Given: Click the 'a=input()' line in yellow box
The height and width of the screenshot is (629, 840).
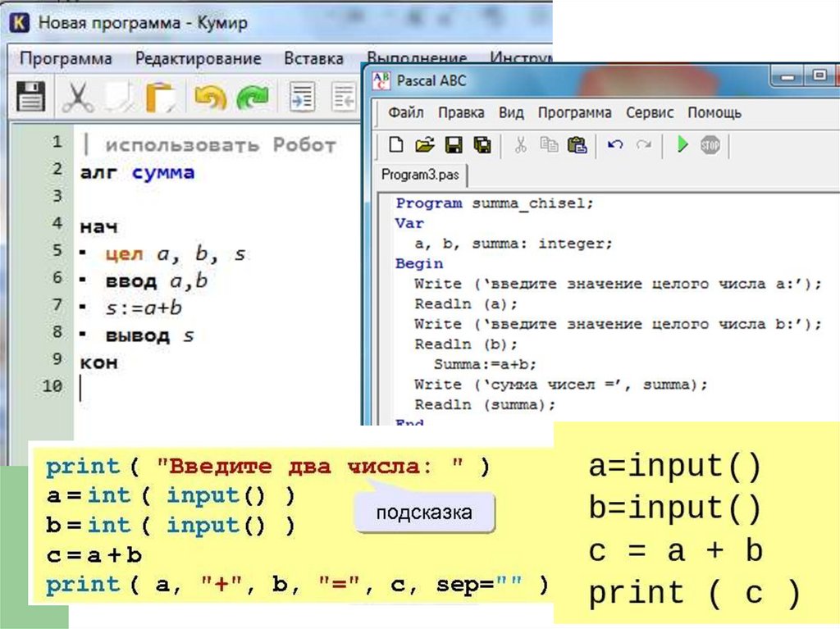Looking at the screenshot, I should click(x=675, y=466).
